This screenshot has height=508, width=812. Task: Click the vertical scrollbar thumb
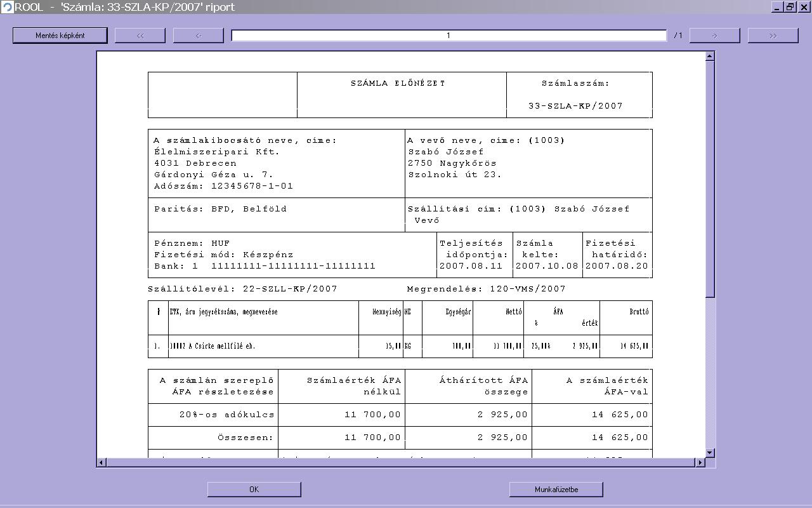point(710,178)
